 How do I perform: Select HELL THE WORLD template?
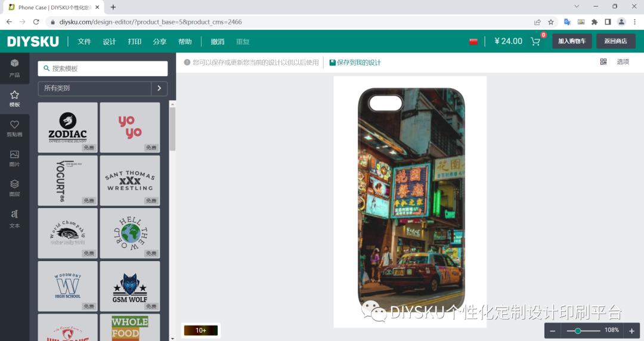pos(130,233)
